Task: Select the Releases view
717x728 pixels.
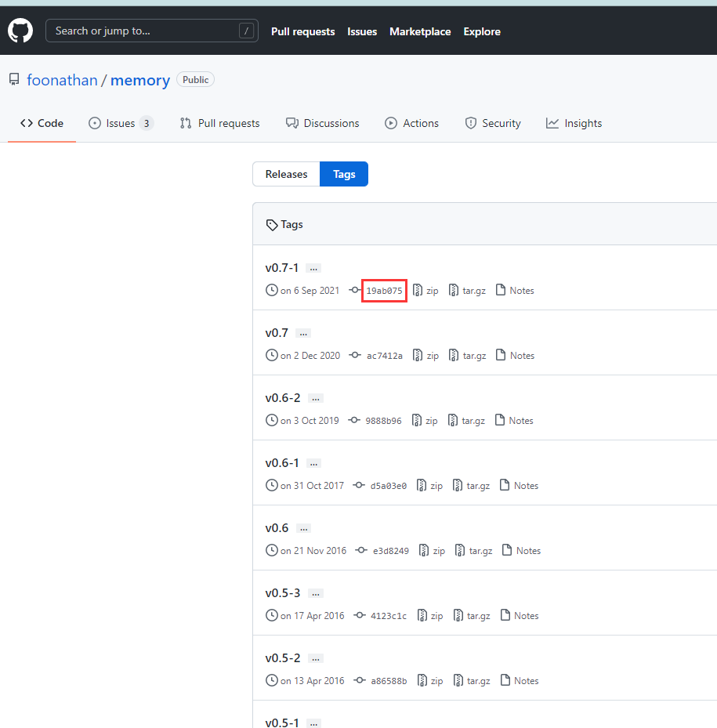Action: [x=285, y=174]
